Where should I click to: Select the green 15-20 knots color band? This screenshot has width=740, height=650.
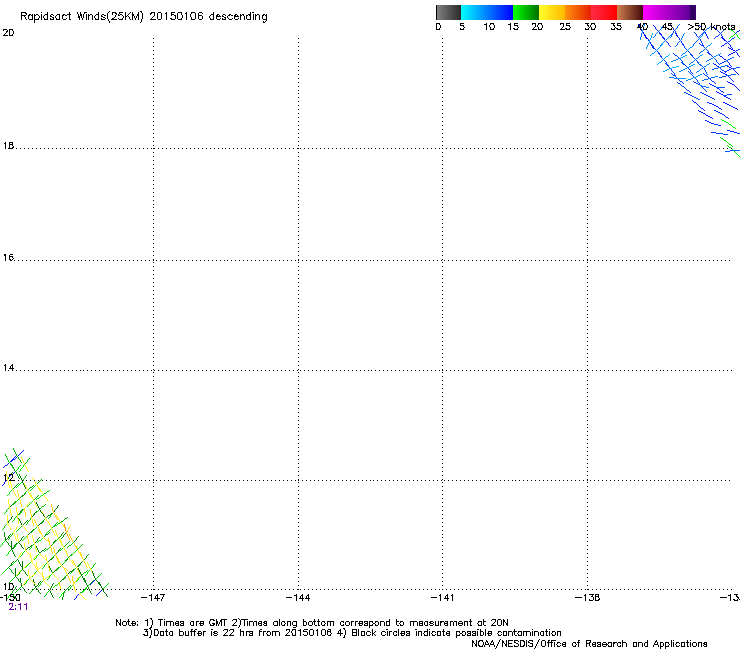[x=526, y=12]
